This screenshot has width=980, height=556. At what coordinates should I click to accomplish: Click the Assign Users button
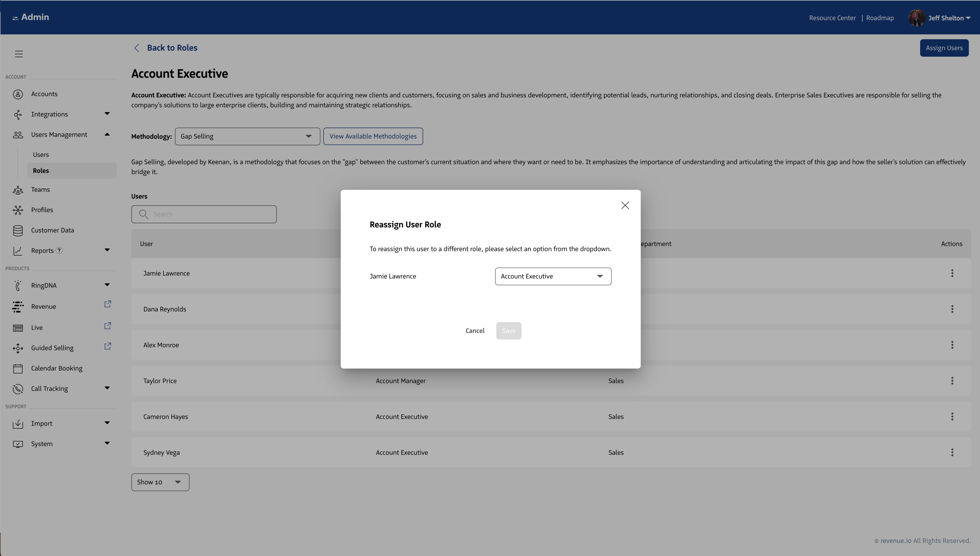944,48
